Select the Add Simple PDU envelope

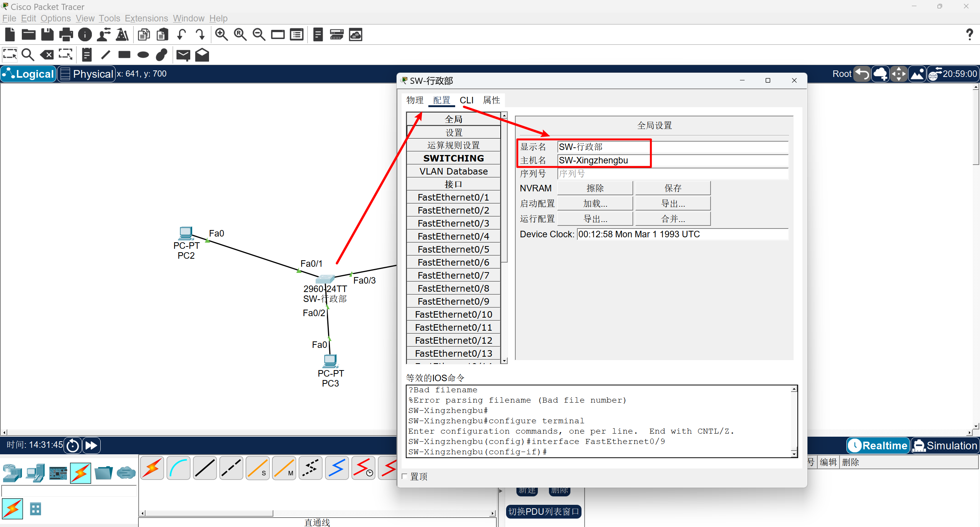click(183, 55)
